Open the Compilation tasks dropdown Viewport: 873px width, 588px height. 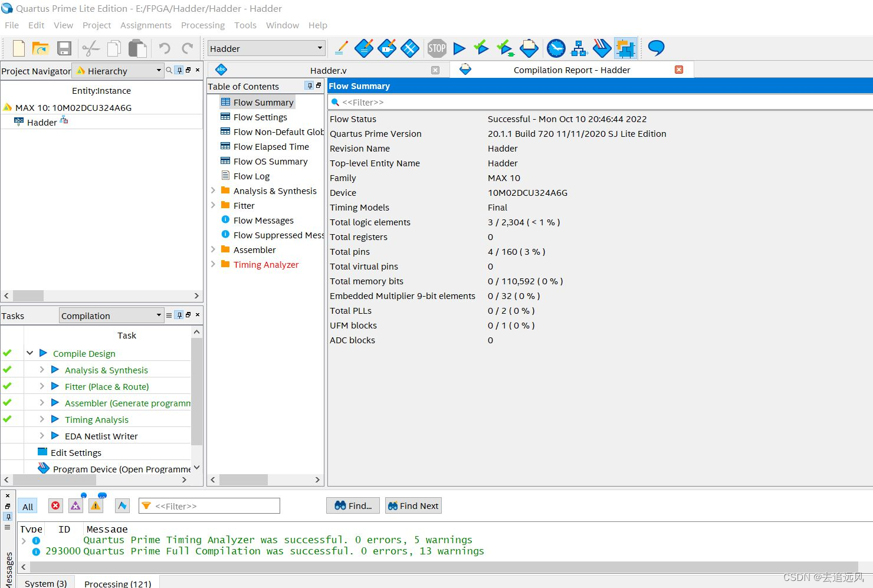point(111,316)
